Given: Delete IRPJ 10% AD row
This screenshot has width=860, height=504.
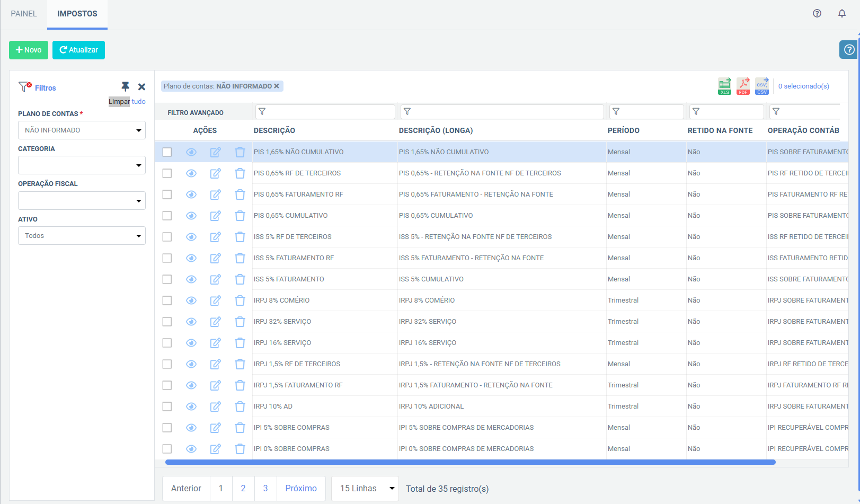Looking at the screenshot, I should point(240,406).
